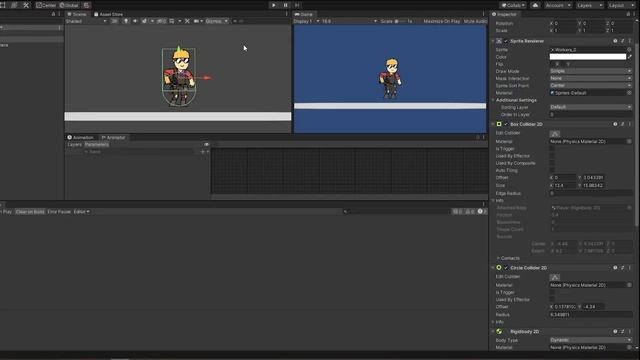Viewport: 640px width, 360px height.
Task: Toggle Clear on Build in Console
Action: pos(30,212)
